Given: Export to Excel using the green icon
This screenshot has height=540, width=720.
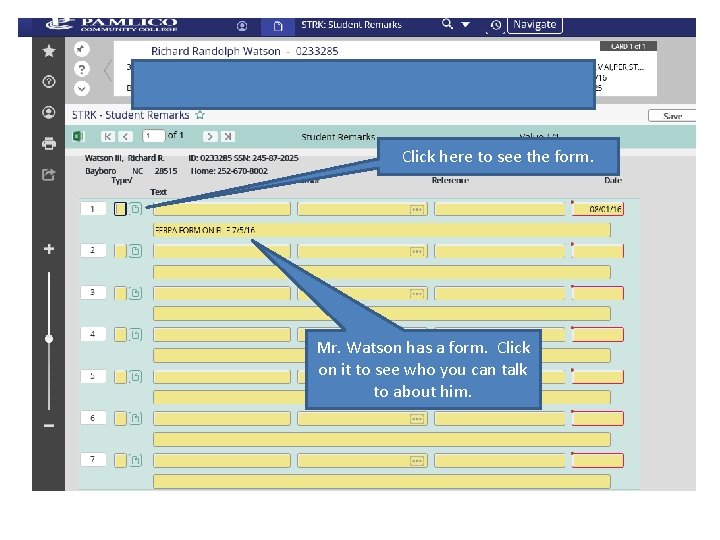Looking at the screenshot, I should [79, 136].
